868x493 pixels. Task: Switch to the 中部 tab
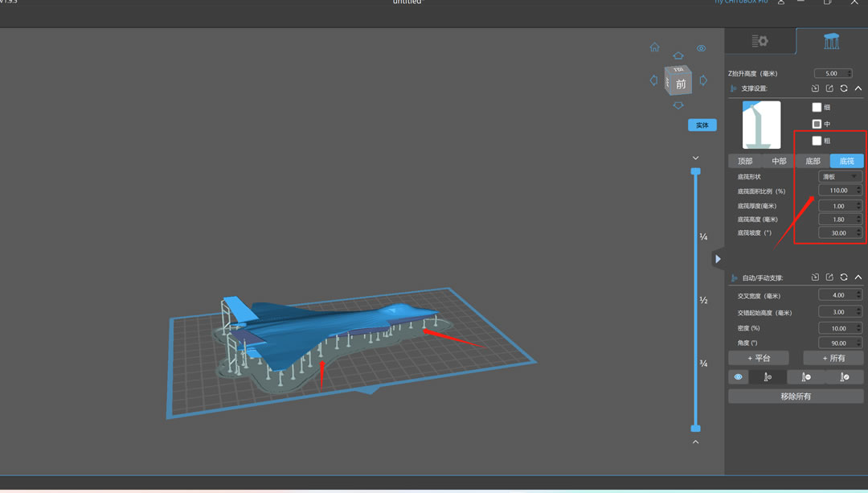click(779, 161)
